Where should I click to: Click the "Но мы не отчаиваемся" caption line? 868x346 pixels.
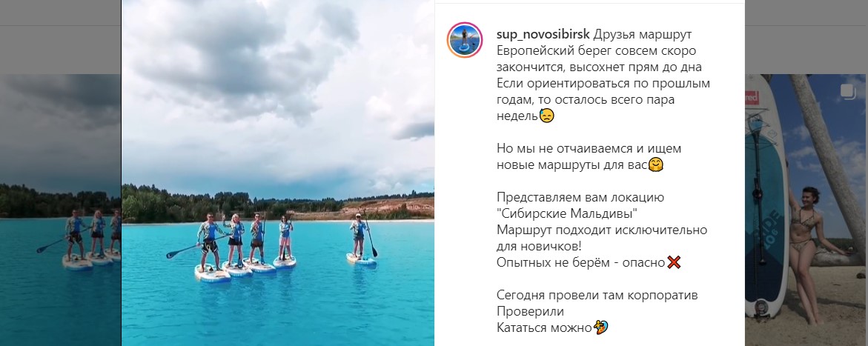tap(589, 148)
